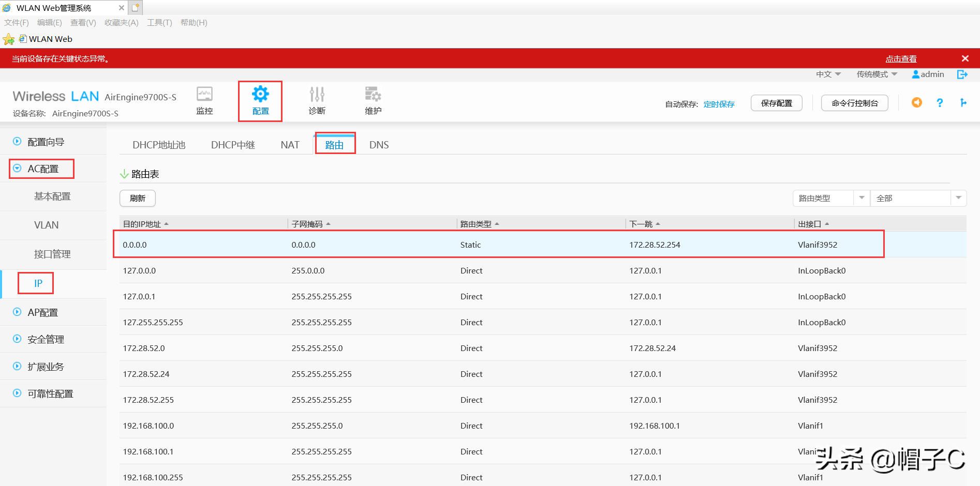Click the favorites star icon

tap(8, 39)
